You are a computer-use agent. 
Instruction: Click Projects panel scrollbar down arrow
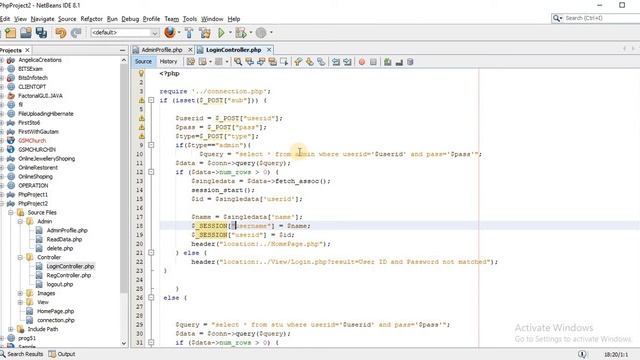tap(124, 343)
